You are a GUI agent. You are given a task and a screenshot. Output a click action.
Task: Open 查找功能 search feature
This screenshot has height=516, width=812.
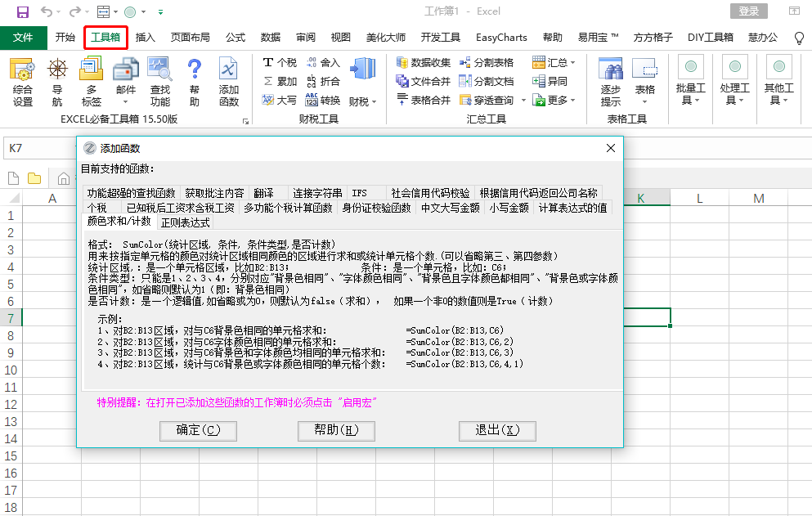click(160, 82)
